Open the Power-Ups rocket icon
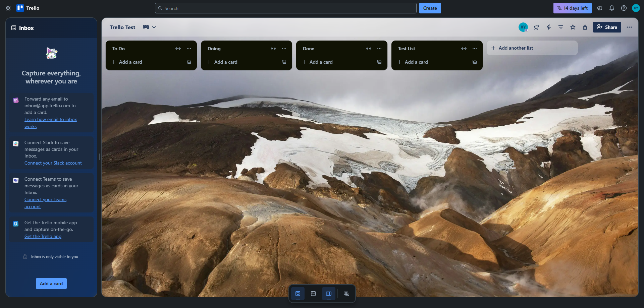This screenshot has width=644, height=308. pos(537,27)
